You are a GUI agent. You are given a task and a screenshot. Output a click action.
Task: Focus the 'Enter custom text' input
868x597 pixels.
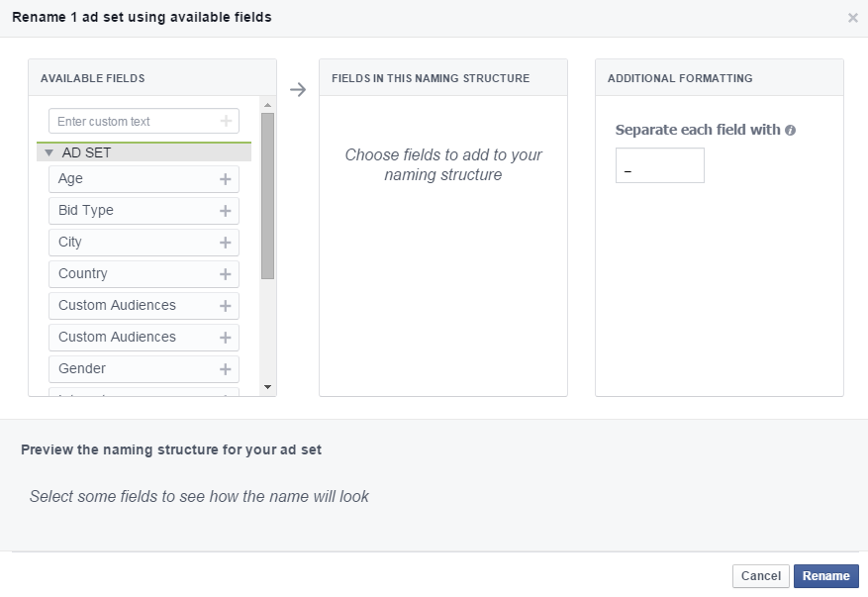(x=134, y=122)
